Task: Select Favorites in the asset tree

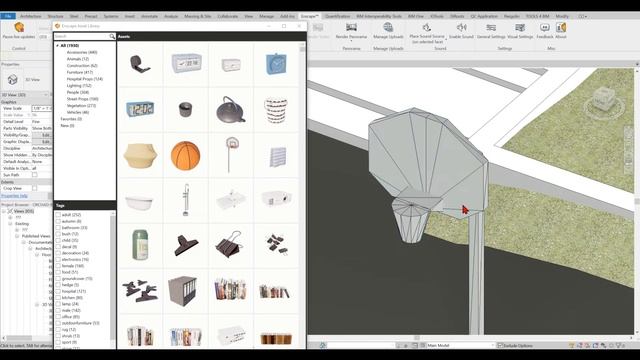Action: [71, 119]
